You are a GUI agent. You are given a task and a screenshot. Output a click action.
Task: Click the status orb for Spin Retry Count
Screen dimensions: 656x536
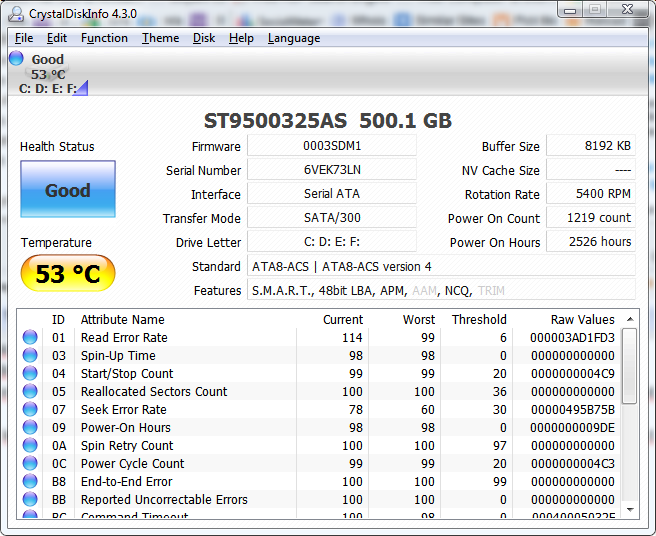point(30,445)
